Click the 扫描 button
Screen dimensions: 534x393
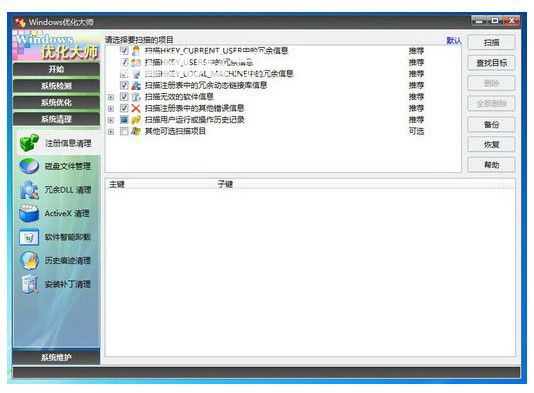coord(491,43)
